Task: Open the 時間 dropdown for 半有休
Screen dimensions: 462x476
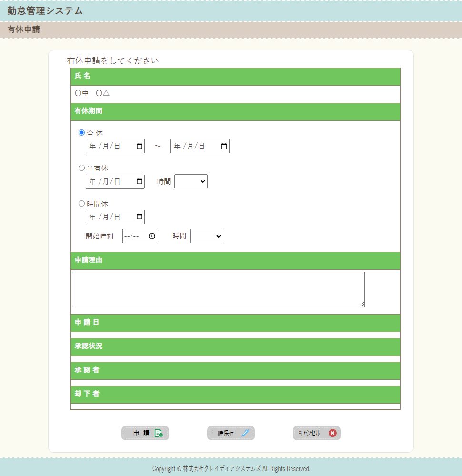Action: point(191,181)
